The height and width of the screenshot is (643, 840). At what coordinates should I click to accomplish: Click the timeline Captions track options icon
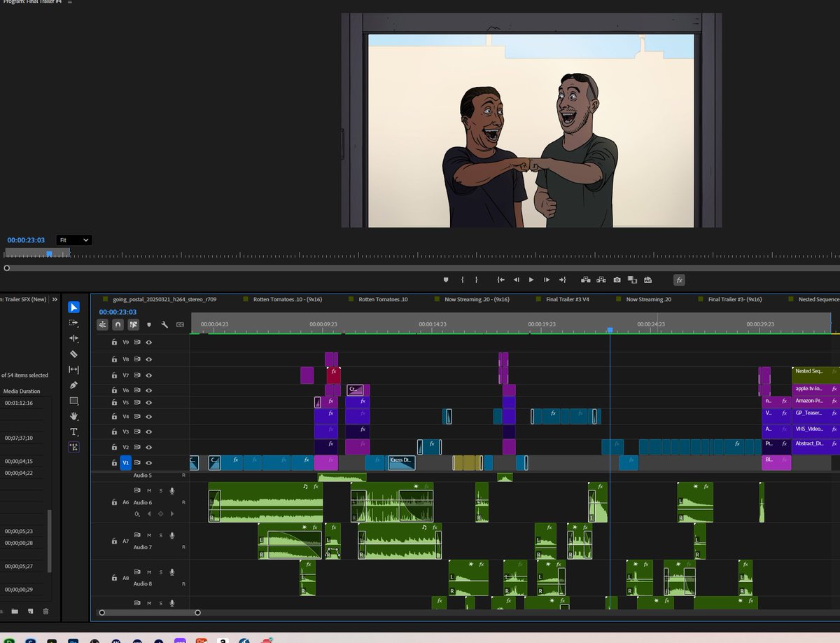tap(180, 325)
